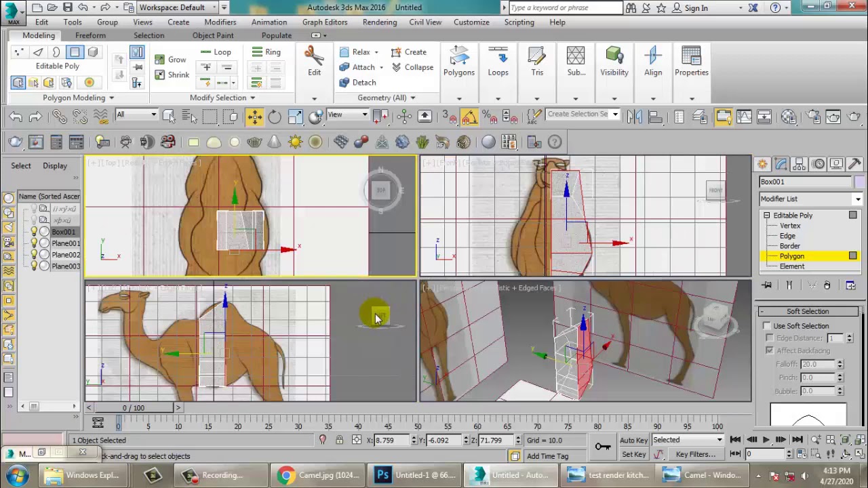Click the Grow selection button
The width and height of the screenshot is (868, 488).
tap(170, 60)
